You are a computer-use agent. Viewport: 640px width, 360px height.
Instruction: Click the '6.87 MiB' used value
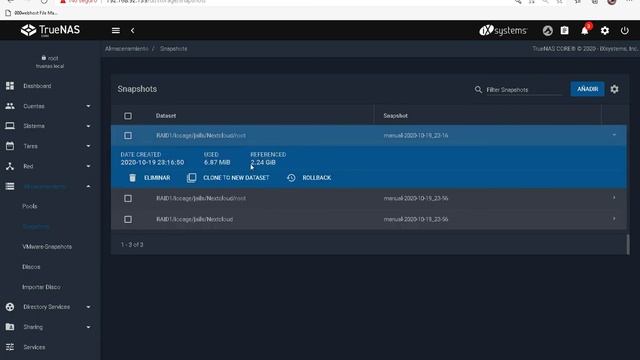point(217,162)
